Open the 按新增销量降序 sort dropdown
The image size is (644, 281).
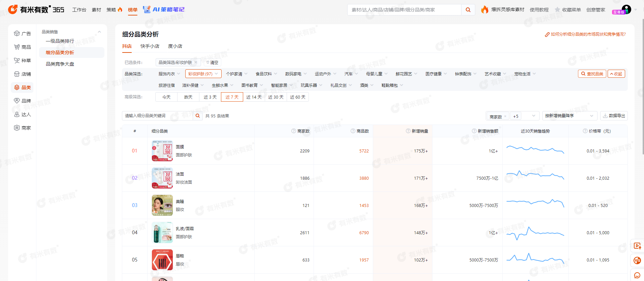pyautogui.click(x=569, y=116)
